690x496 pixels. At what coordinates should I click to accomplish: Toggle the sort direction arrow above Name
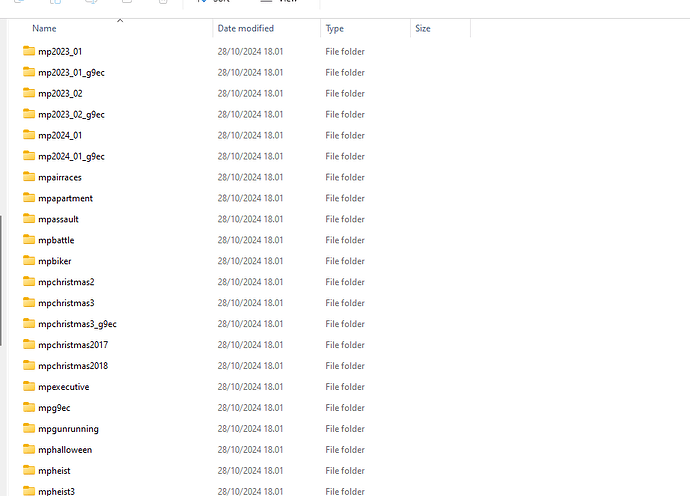120,21
